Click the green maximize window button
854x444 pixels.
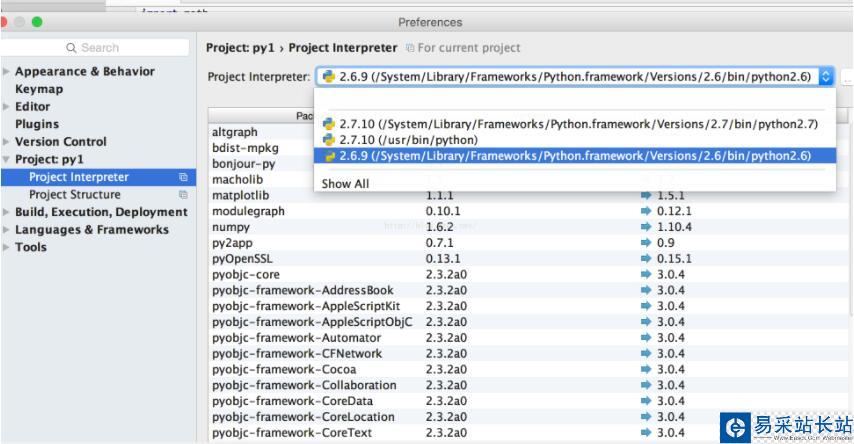pyautogui.click(x=37, y=21)
